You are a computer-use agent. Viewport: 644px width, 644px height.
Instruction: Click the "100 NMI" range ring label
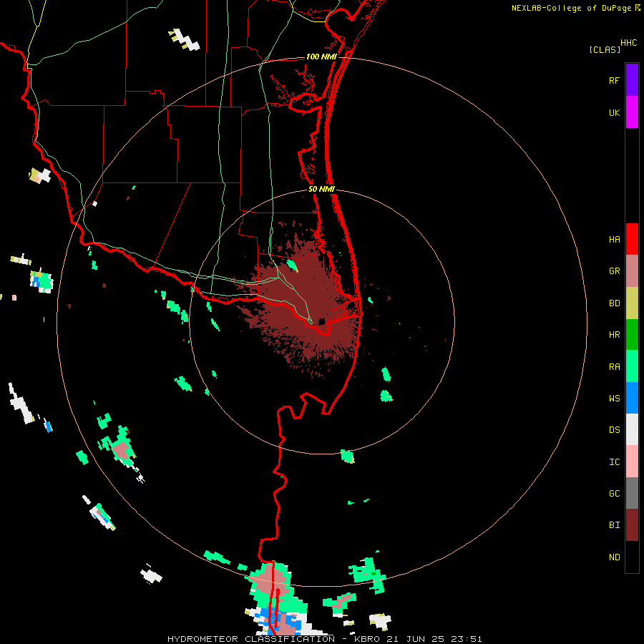tap(321, 57)
